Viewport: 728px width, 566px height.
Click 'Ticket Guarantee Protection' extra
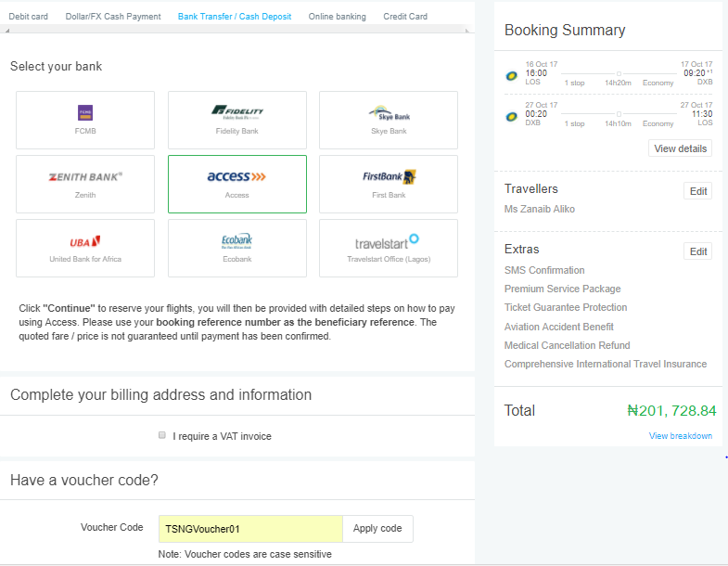tap(566, 308)
